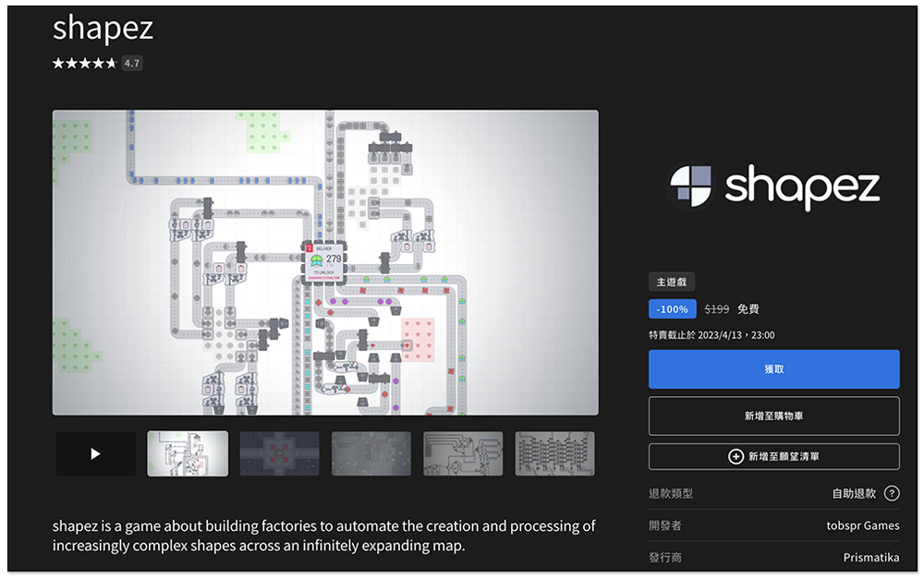The height and width of the screenshot is (578, 924).
Task: Select the dark thumbnail with red center squares
Action: pyautogui.click(x=279, y=453)
